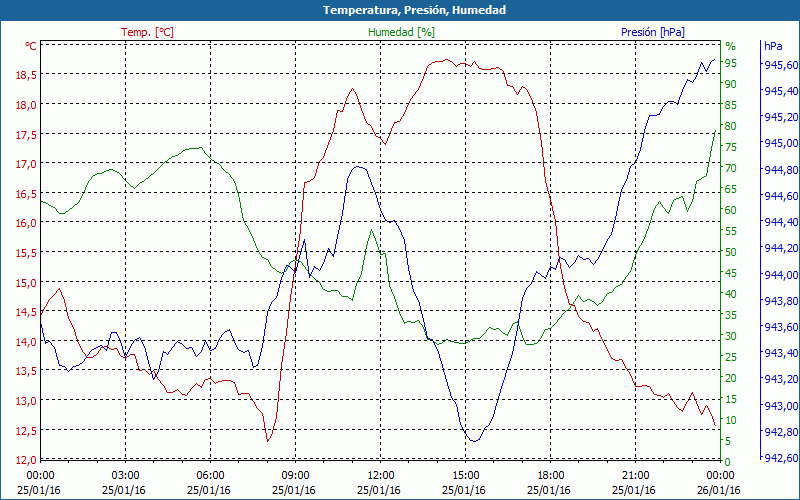Click the 80 humidity tick label
Screen dimensions: 800x500
(731, 127)
